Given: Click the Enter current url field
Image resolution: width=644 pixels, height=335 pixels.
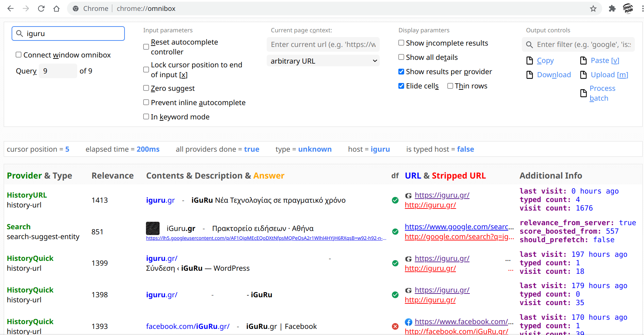Looking at the screenshot, I should coord(323,45).
